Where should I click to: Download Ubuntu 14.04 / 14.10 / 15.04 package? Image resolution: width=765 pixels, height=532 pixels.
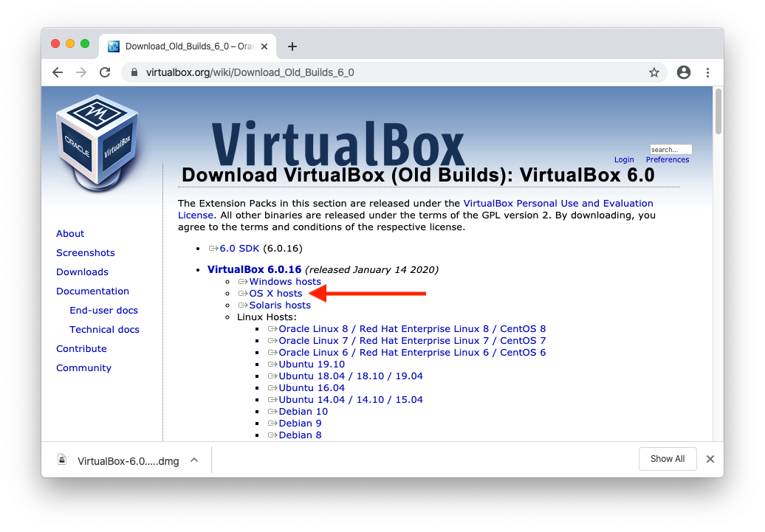[351, 399]
